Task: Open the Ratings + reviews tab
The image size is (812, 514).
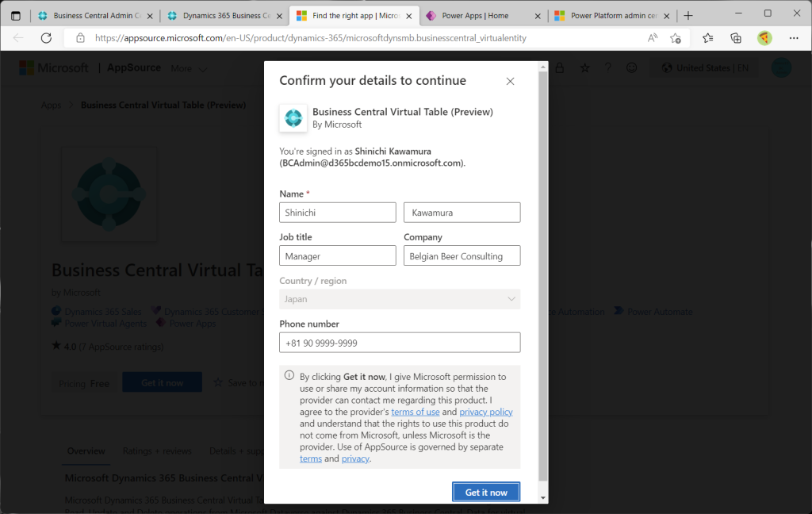Action: [157, 451]
